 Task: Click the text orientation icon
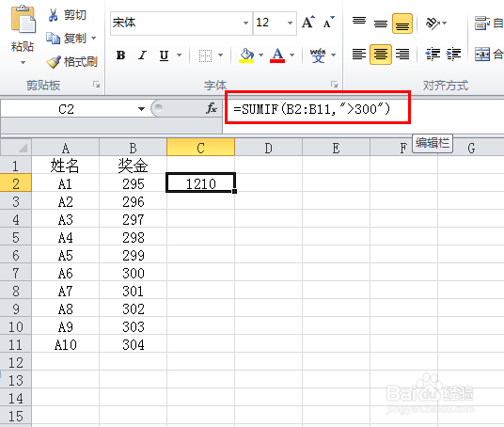[x=433, y=24]
